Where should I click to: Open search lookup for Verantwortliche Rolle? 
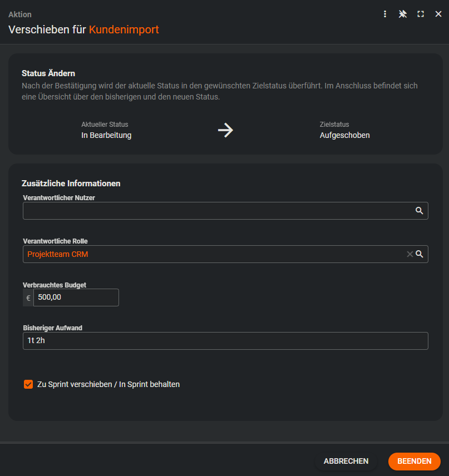click(x=420, y=254)
